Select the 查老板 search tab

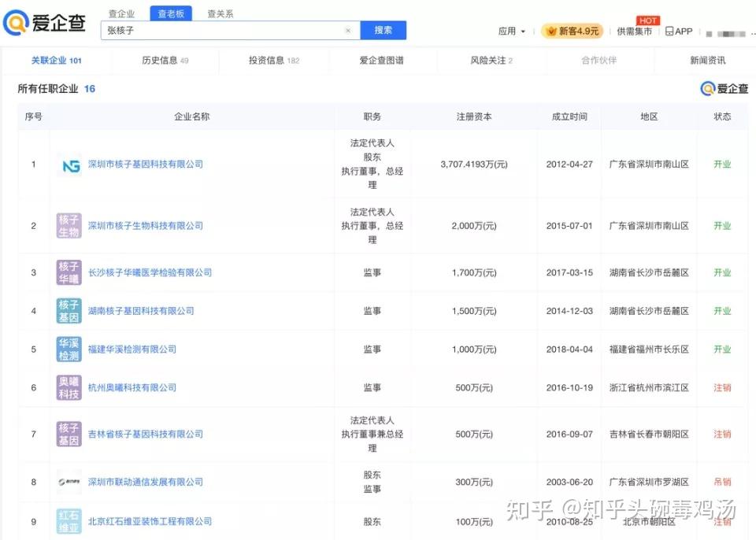click(x=171, y=13)
